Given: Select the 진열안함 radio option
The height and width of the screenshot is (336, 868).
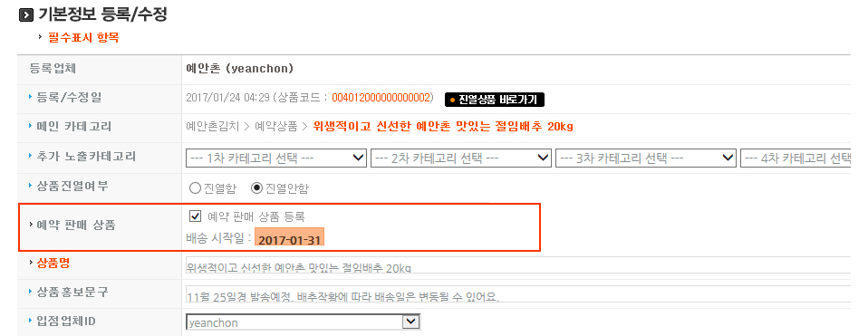Looking at the screenshot, I should tap(256, 188).
